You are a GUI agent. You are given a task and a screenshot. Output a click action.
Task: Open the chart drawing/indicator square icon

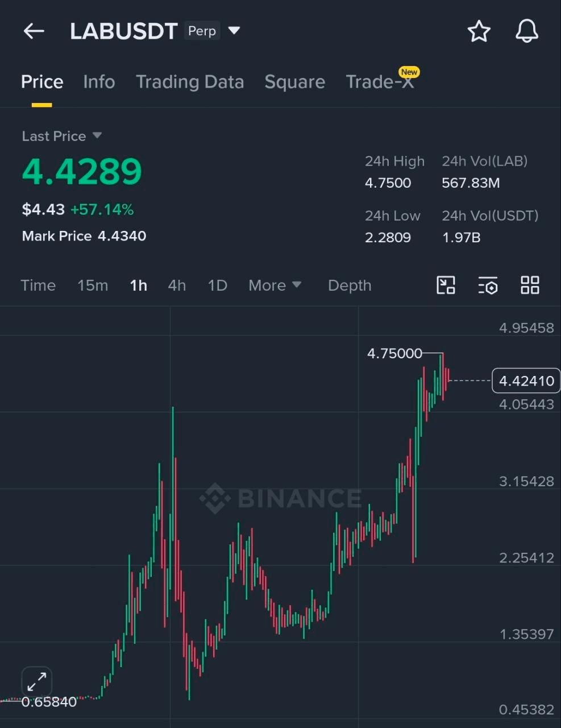[446, 285]
